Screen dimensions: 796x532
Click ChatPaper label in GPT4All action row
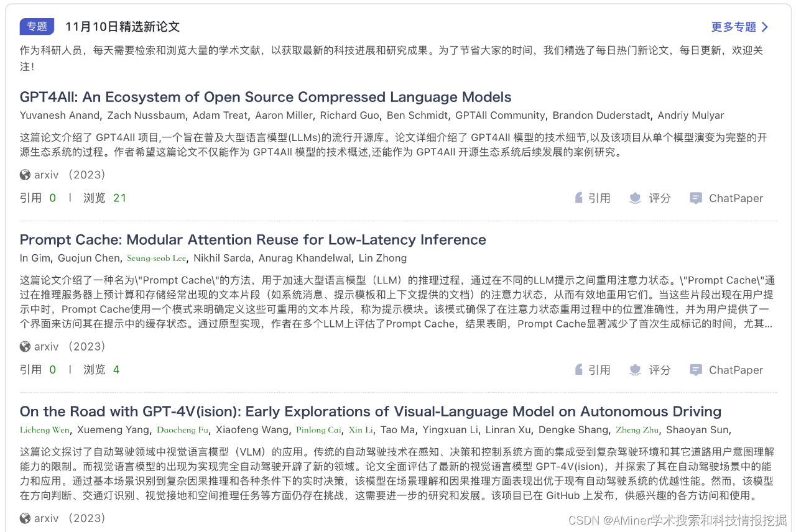click(736, 198)
